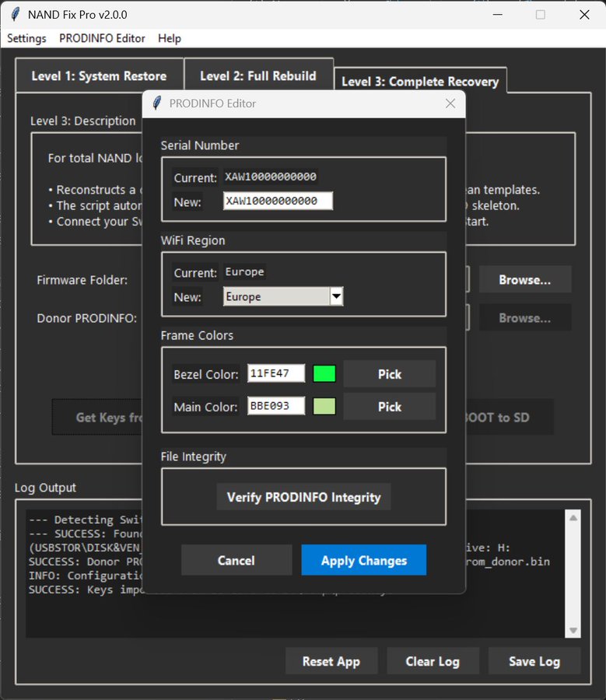Cancel the PRODINFO Editor dialog
This screenshot has height=700, width=606.
click(x=236, y=560)
